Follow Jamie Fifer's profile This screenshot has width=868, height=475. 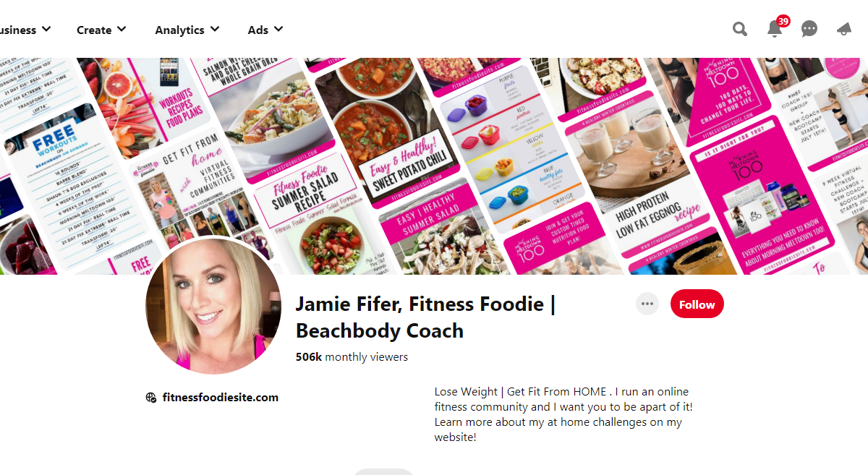[697, 304]
